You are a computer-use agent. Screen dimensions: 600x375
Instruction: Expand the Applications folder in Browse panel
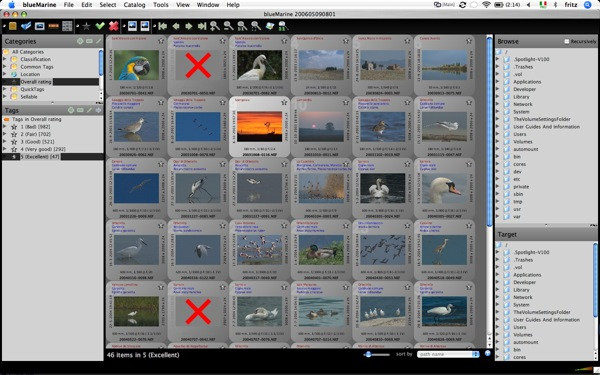[x=497, y=82]
